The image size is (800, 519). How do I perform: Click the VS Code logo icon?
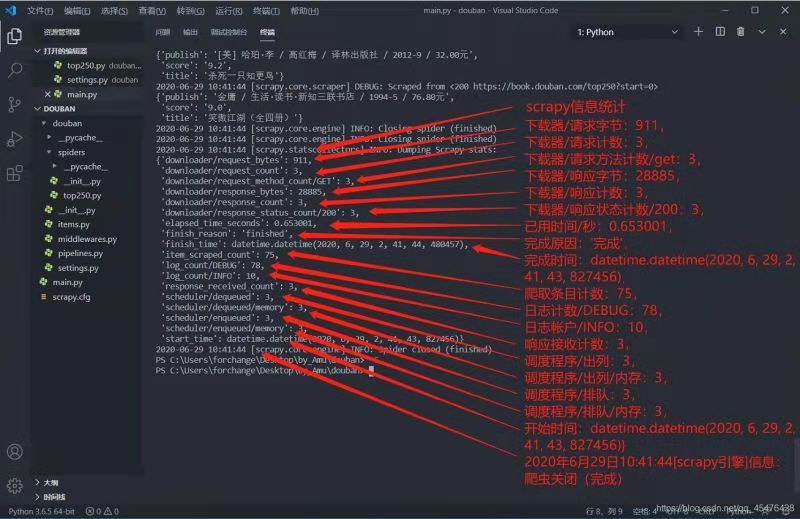[x=11, y=10]
